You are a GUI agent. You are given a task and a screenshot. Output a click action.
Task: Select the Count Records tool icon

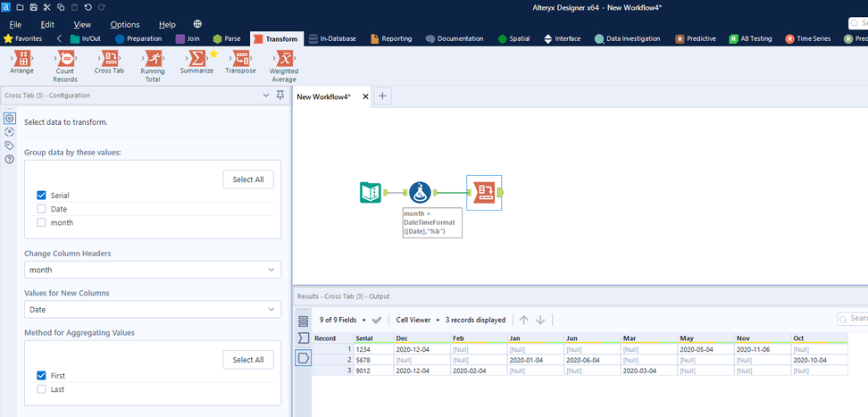tap(66, 59)
